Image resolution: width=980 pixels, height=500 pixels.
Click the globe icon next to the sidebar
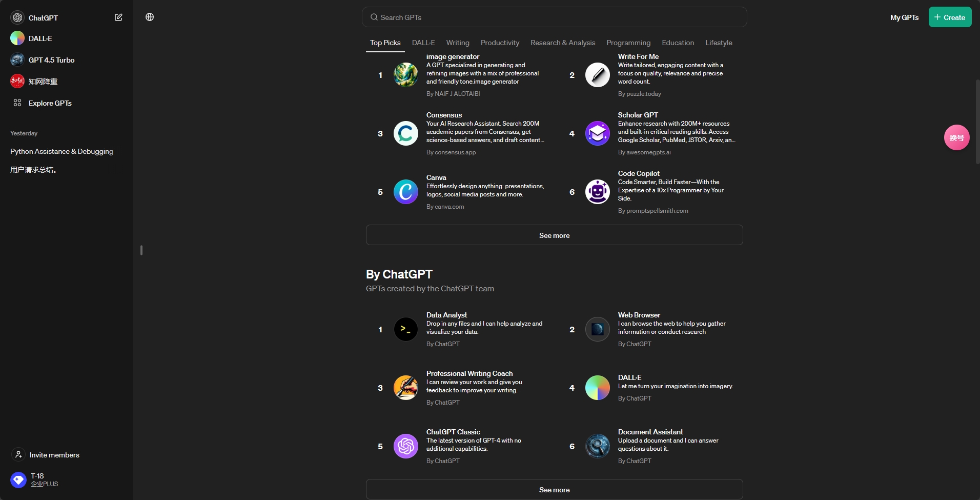point(150,17)
